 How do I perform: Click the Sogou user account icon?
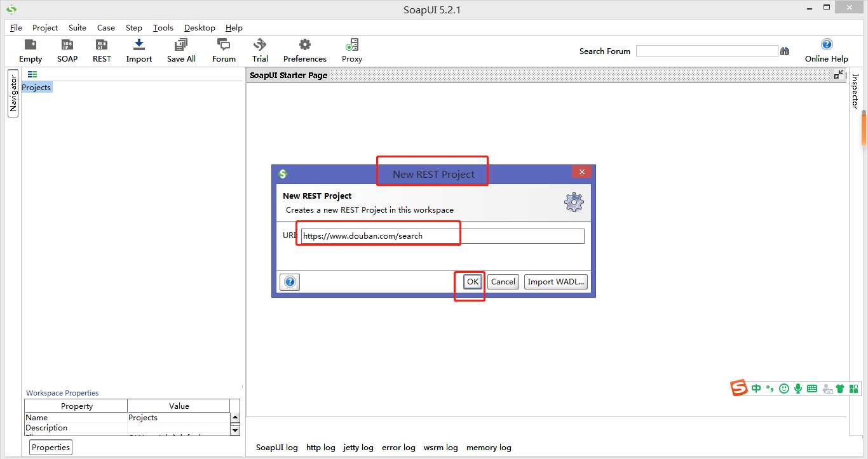(827, 389)
